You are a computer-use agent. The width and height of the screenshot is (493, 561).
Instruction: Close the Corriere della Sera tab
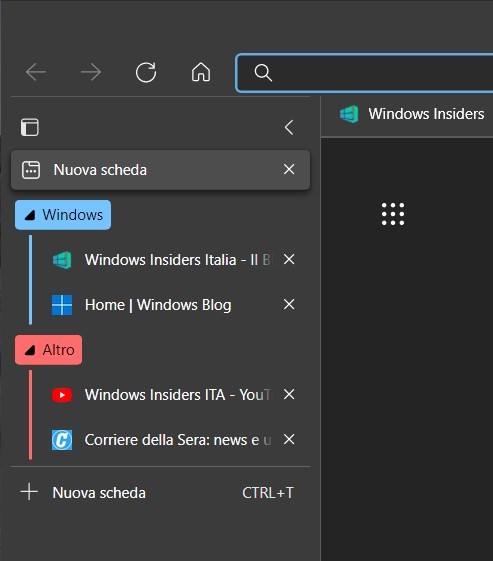tap(289, 439)
